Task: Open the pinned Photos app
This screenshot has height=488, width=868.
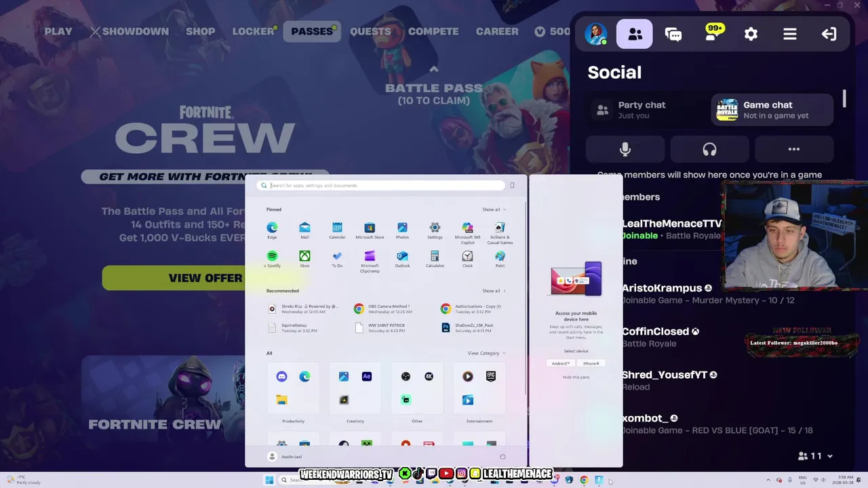Action: [x=402, y=230]
